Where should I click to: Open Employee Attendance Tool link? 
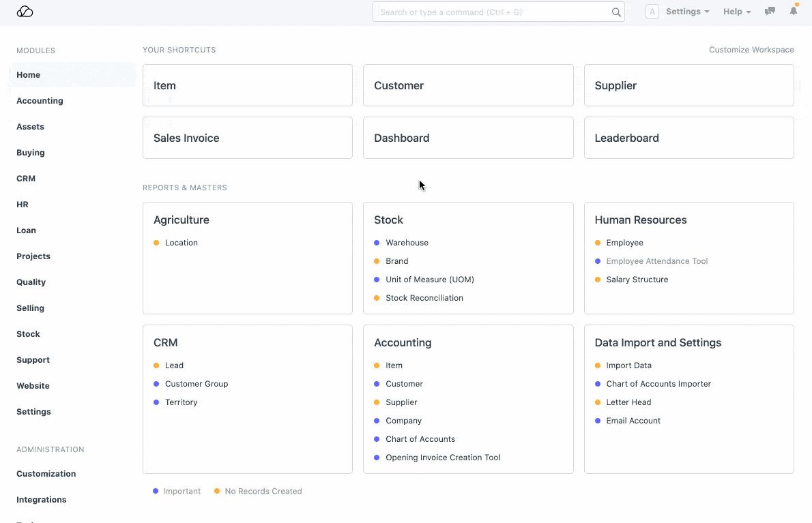click(x=656, y=261)
